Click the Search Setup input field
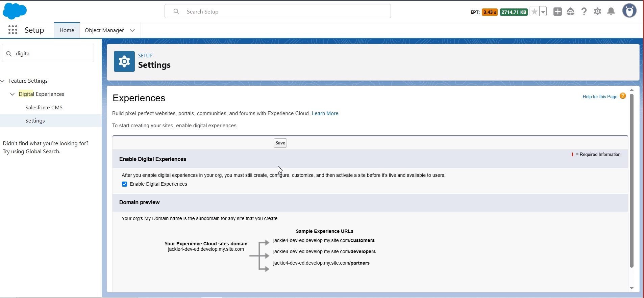 (278, 11)
